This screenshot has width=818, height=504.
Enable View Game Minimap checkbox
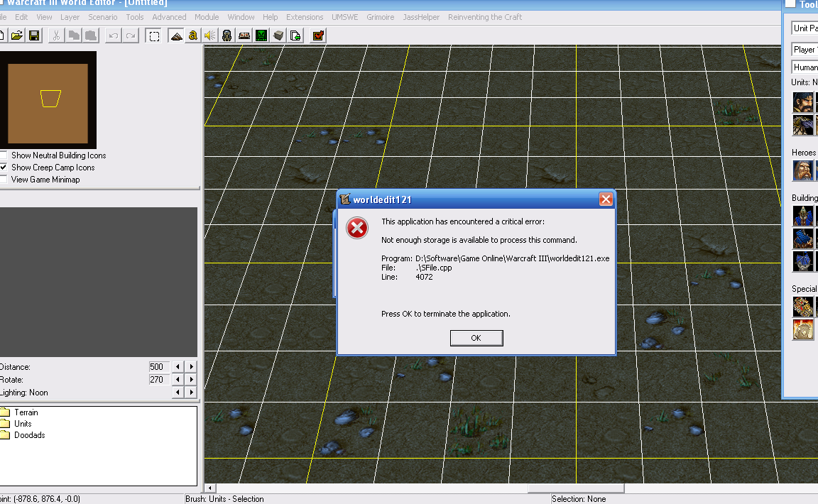3,179
